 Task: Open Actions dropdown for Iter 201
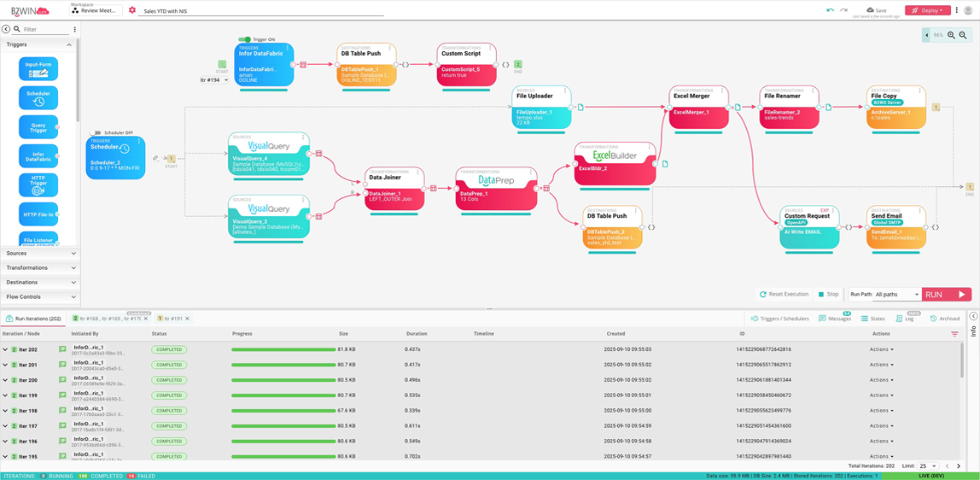point(881,365)
